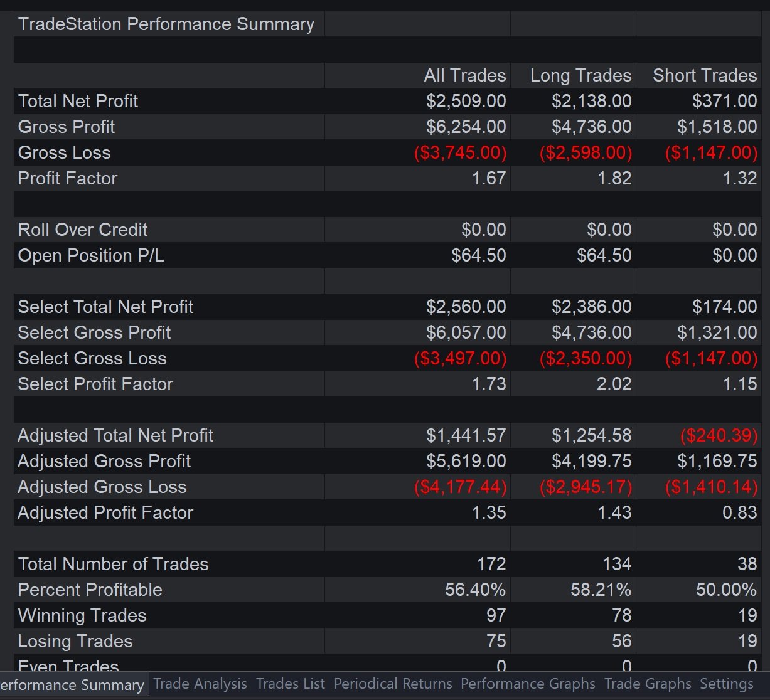The height and width of the screenshot is (700, 770).
Task: Open the Trades List tab
Action: tap(291, 684)
